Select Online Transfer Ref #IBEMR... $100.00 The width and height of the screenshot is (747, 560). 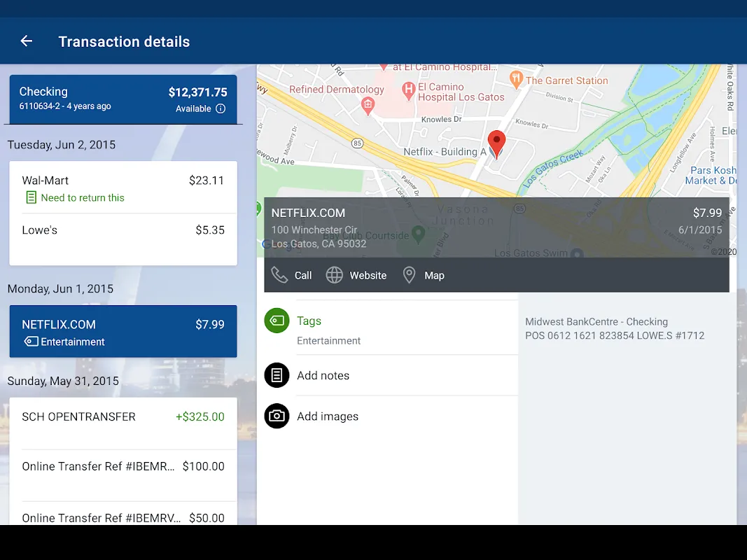pos(123,475)
